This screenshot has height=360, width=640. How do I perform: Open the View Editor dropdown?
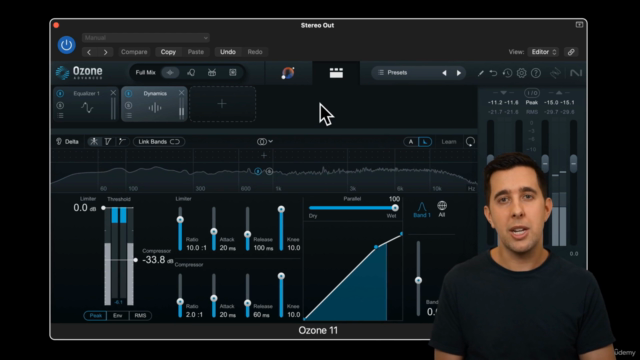coord(543,52)
